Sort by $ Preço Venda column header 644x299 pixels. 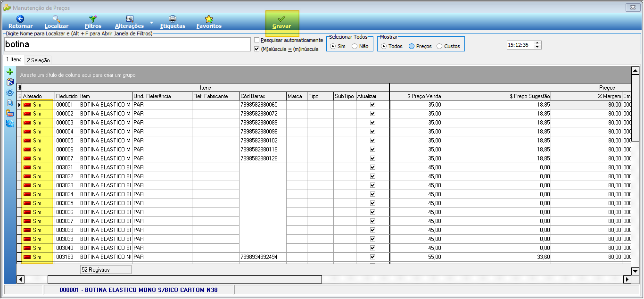(415, 96)
